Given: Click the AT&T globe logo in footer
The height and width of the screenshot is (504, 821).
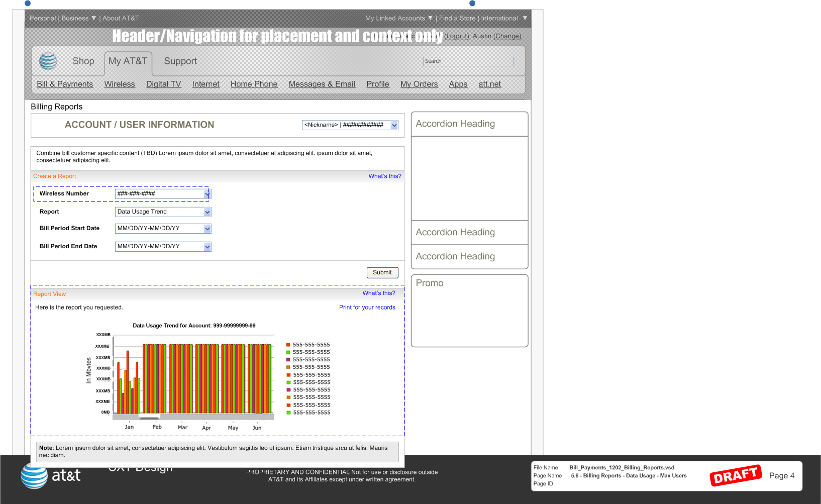Looking at the screenshot, I should pyautogui.click(x=34, y=475).
